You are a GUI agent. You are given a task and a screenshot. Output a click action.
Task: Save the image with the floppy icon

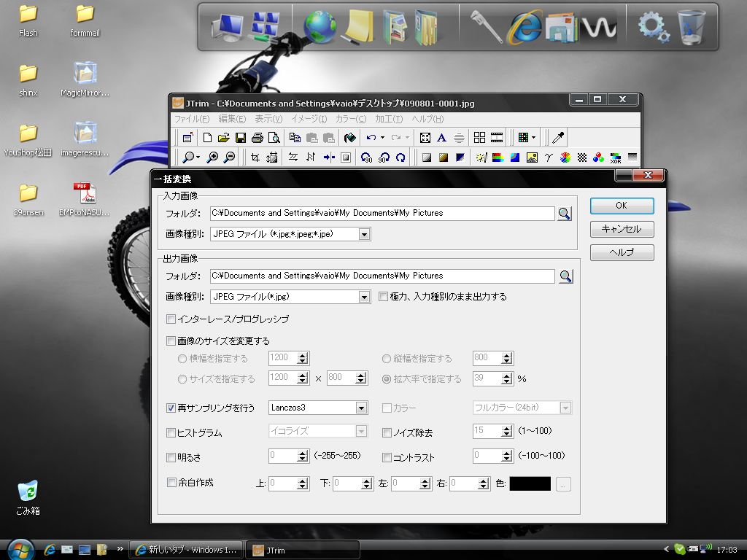241,138
